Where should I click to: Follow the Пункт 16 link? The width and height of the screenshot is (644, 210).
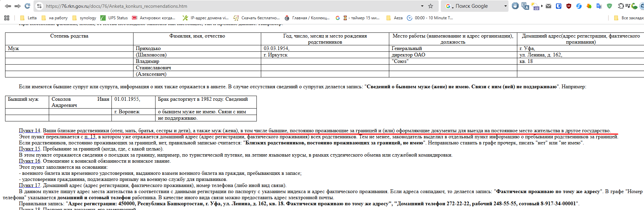(x=29, y=161)
